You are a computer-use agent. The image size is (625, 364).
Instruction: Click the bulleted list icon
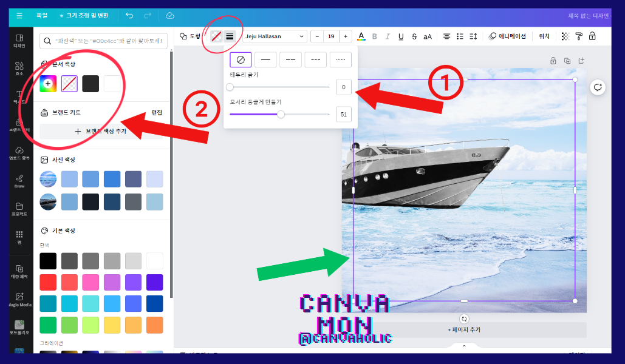click(x=460, y=36)
